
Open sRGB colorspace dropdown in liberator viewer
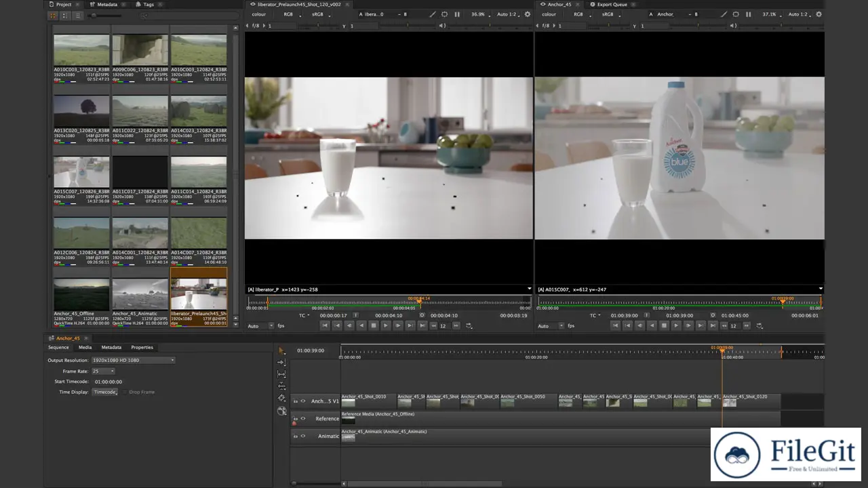321,14
